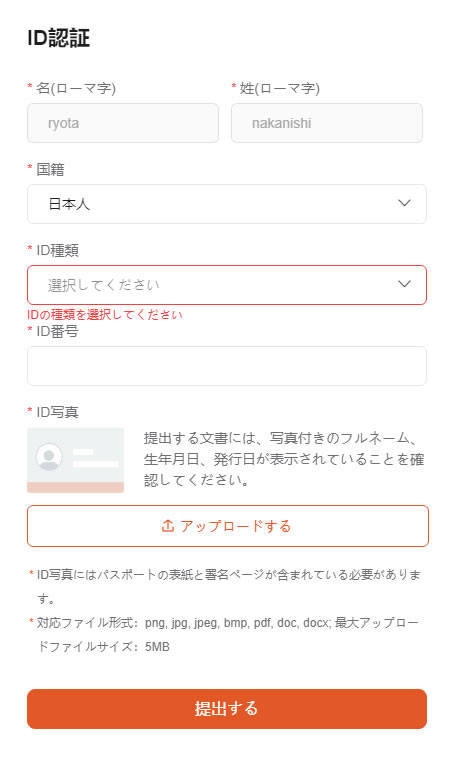Click the avatar icon on the sample ID card
Image resolution: width=462 pixels, height=757 pixels.
(49, 457)
